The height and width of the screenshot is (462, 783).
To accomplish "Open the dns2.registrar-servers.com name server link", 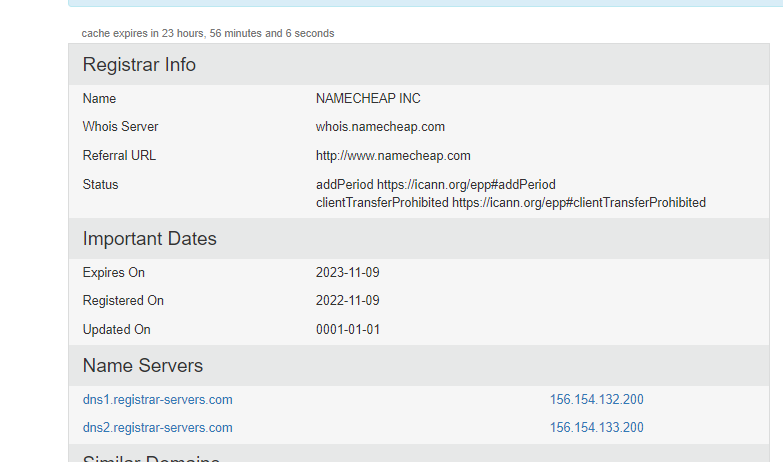I will click(x=157, y=428).
